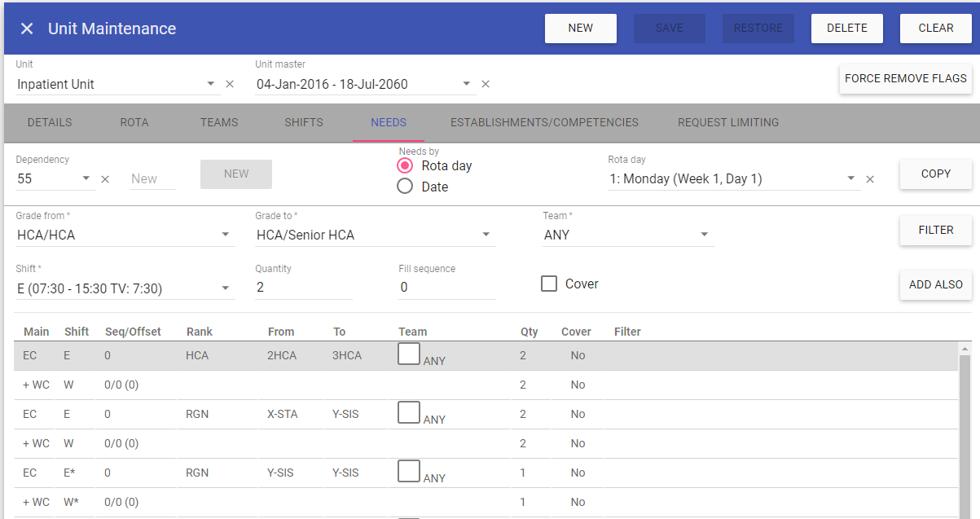This screenshot has height=519, width=980.
Task: Switch to the Shifts tab
Action: pos(303,122)
